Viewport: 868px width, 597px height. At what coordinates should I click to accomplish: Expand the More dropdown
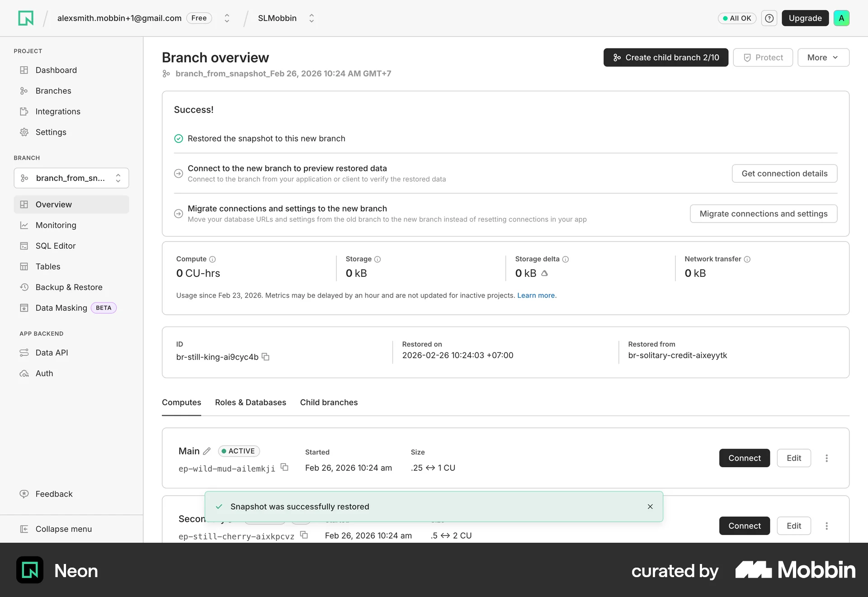(823, 57)
